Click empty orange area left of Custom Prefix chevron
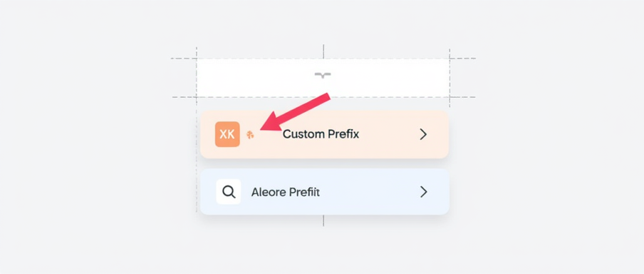The image size is (644, 274). (x=388, y=134)
